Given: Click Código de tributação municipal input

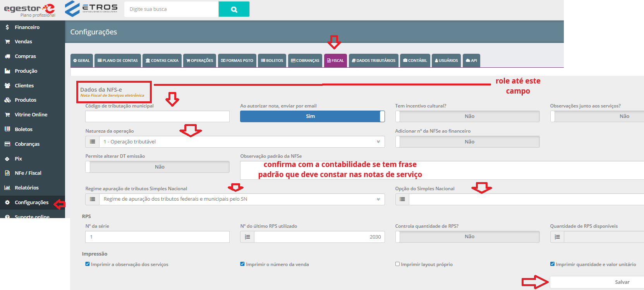Looking at the screenshot, I should [157, 116].
